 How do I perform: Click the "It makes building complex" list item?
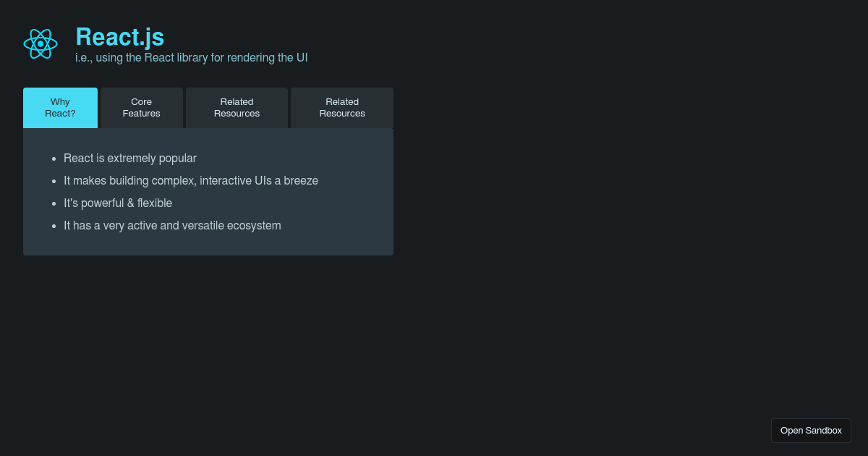(x=191, y=181)
